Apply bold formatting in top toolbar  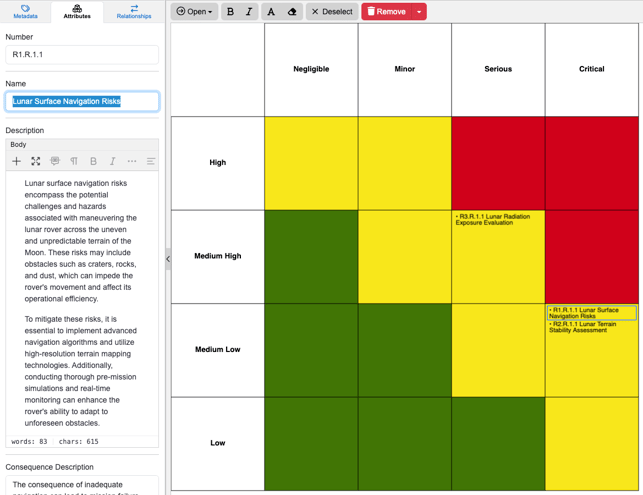click(230, 11)
